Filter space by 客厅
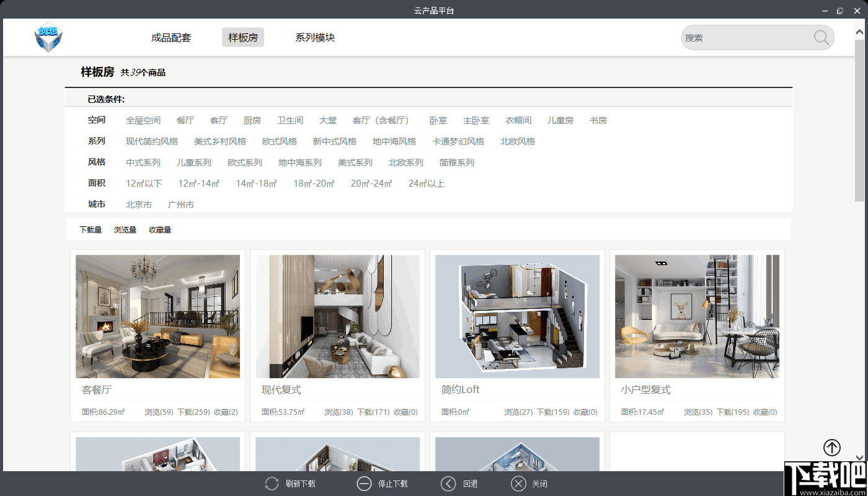The height and width of the screenshot is (496, 868). tap(219, 120)
